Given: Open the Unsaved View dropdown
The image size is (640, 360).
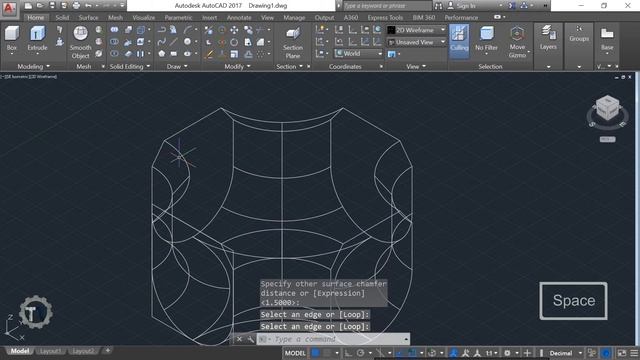Looking at the screenshot, I should (417, 42).
